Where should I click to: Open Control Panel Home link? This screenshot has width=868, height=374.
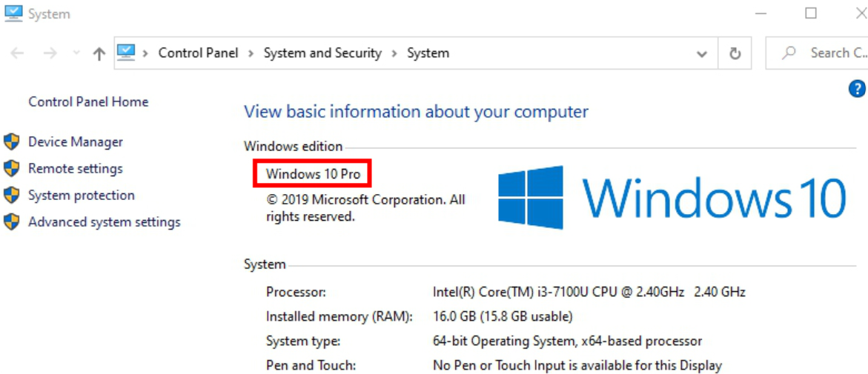pos(88,101)
